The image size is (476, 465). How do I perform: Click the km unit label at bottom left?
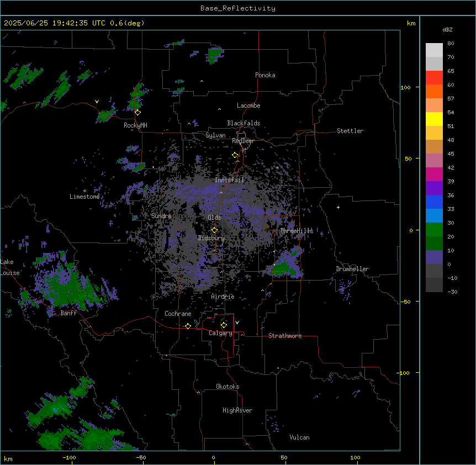[x=8, y=459]
